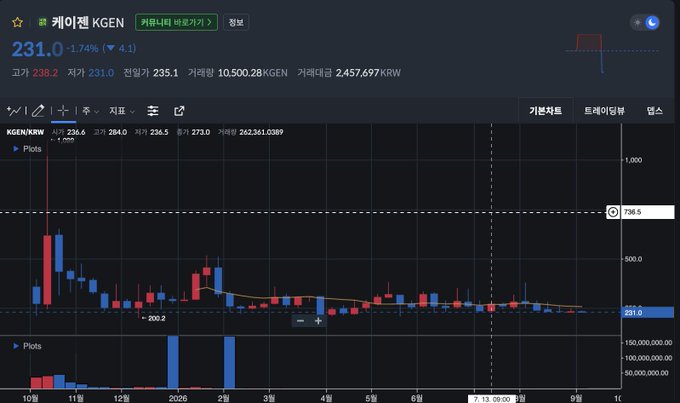Click the 736.5 crosshair price label
This screenshot has height=403, width=680.
[x=647, y=212]
